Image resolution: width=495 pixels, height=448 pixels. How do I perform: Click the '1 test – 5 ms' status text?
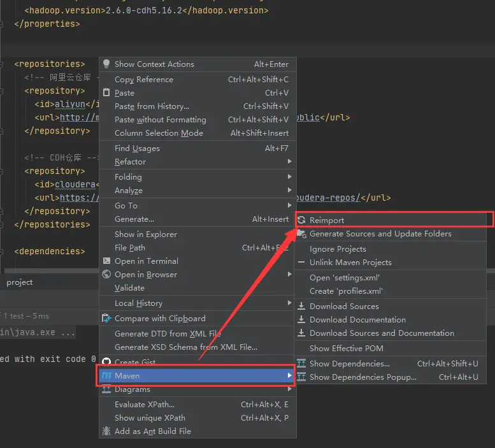(x=26, y=316)
